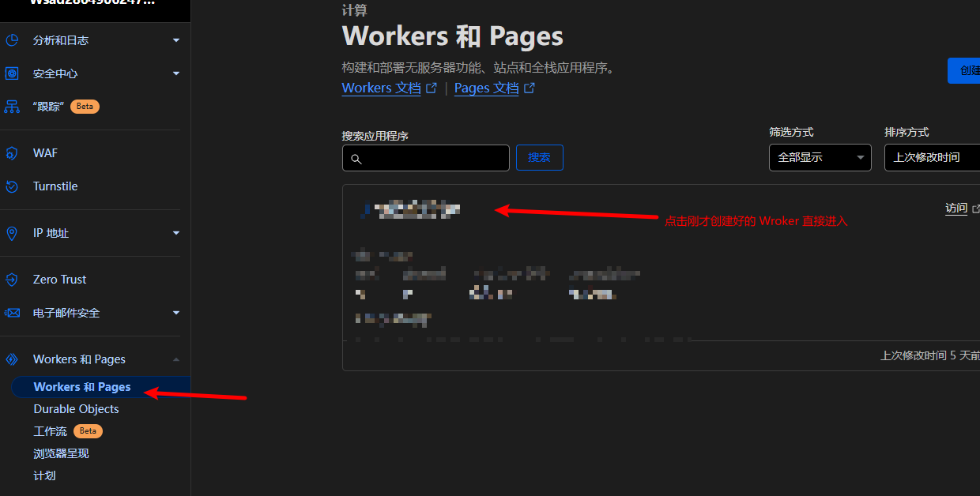The image size is (980, 496).
Task: Expand the 电子邮件安全 menu arrow
Action: tap(176, 313)
